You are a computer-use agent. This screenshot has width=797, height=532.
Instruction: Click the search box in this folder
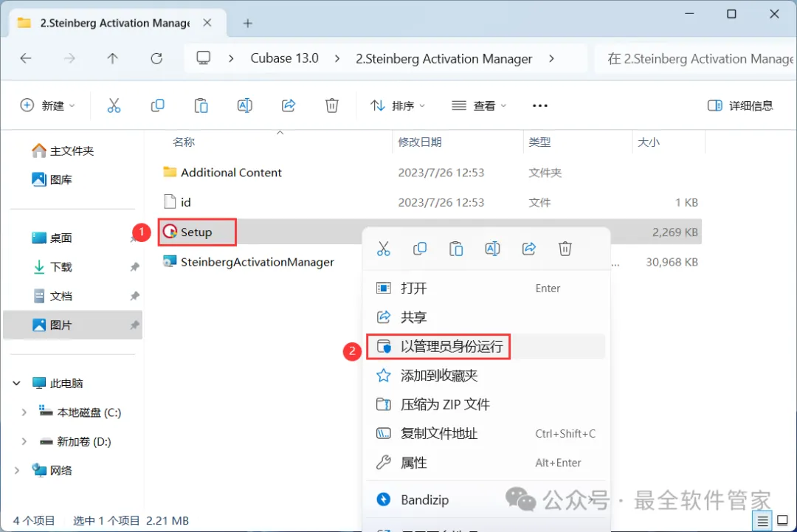pyautogui.click(x=695, y=59)
